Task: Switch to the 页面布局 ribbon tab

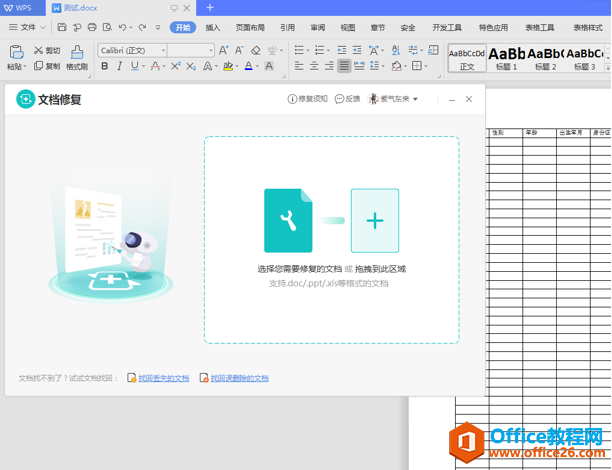Action: 250,27
